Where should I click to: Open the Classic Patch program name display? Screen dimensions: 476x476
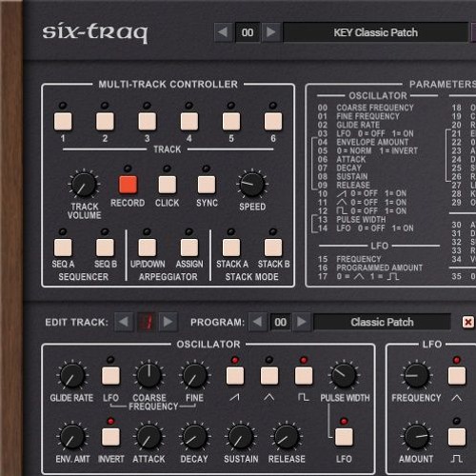[382, 322]
